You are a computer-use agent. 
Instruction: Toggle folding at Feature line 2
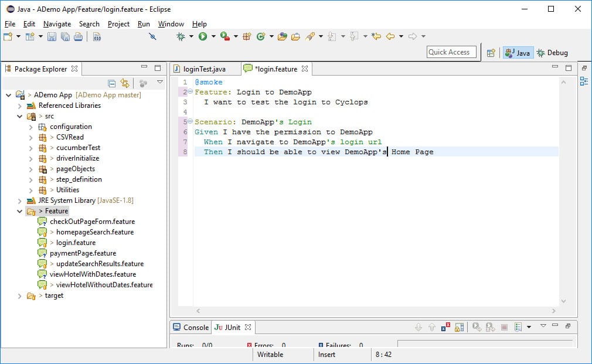pyautogui.click(x=190, y=91)
